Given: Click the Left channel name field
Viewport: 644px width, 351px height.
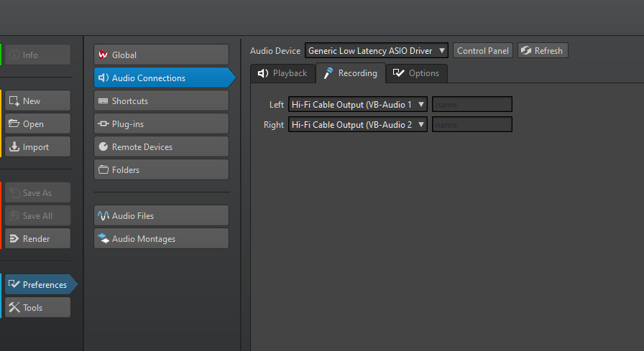Looking at the screenshot, I should [471, 105].
